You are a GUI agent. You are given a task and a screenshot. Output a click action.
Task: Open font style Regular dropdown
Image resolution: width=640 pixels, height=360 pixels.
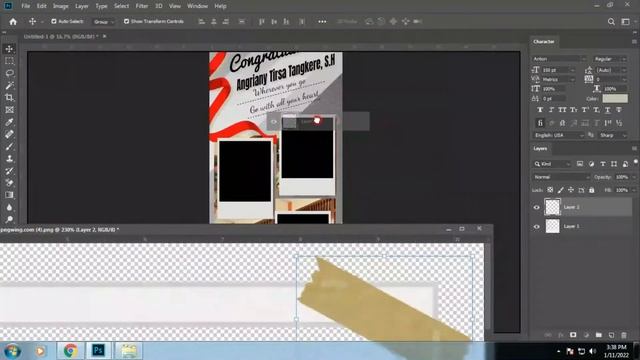coord(610,59)
